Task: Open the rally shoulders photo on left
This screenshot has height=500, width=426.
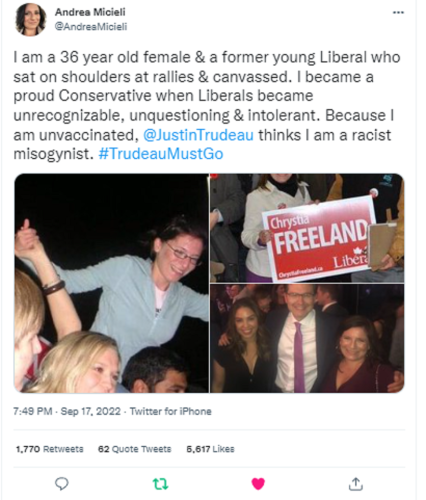Action: coord(111,283)
